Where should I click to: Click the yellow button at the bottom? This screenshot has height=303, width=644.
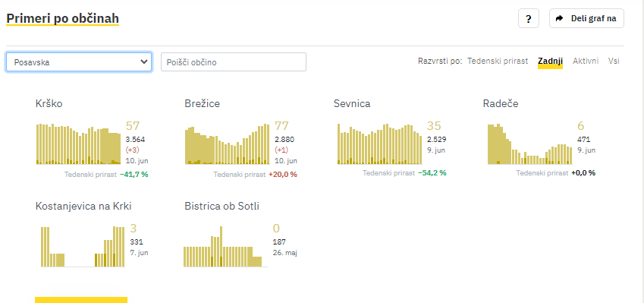point(81,300)
